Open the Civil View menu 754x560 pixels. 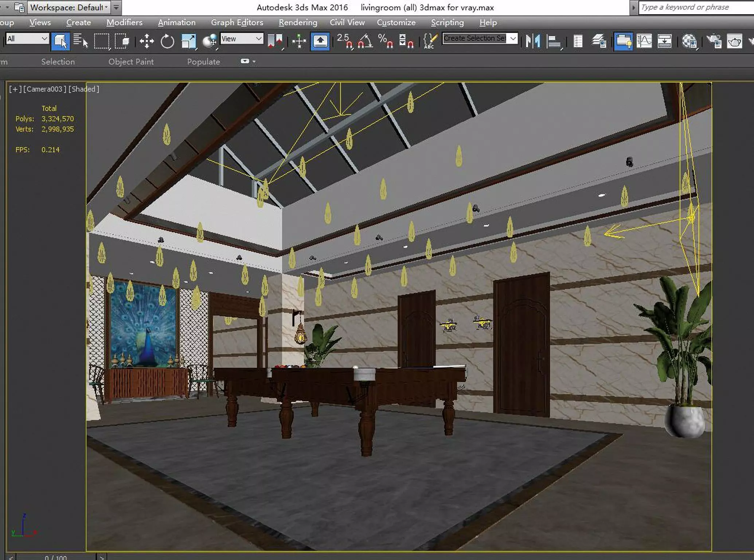pos(347,22)
